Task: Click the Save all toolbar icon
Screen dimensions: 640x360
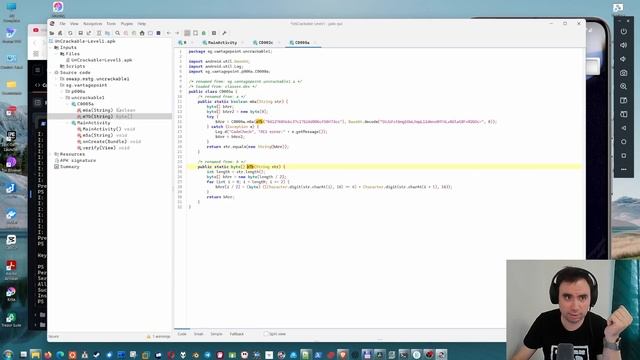Action: pos(80,33)
